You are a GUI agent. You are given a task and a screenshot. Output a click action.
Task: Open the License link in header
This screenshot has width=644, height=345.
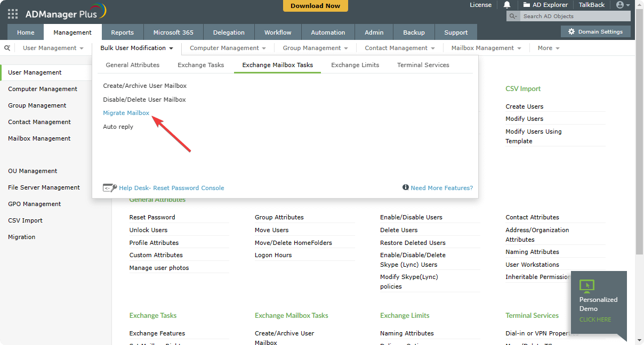(x=481, y=5)
